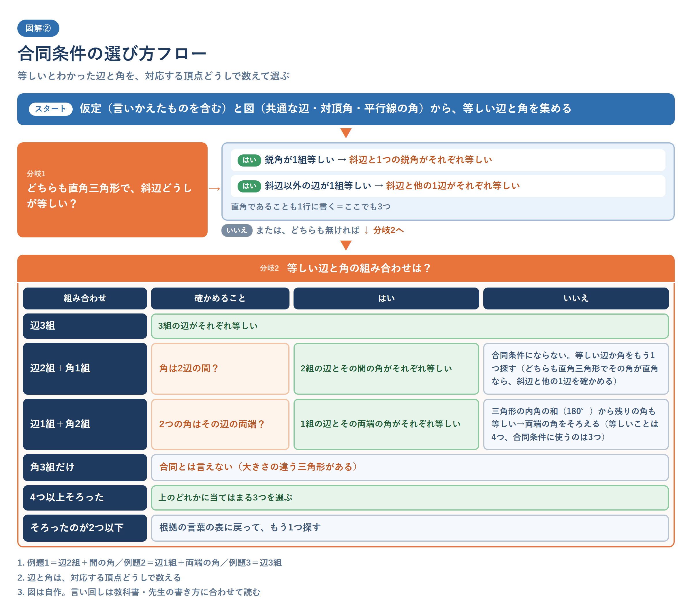Click the cell starting 合同条件にならない
The width and height of the screenshot is (692, 616).
coord(576,369)
